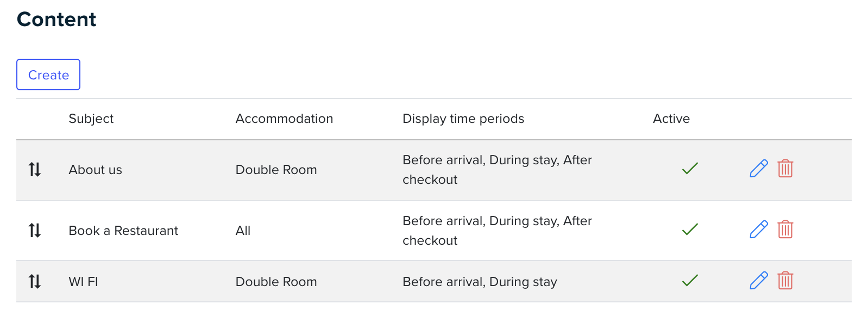Delete the WI FI content entry
The width and height of the screenshot is (868, 310).
785,281
